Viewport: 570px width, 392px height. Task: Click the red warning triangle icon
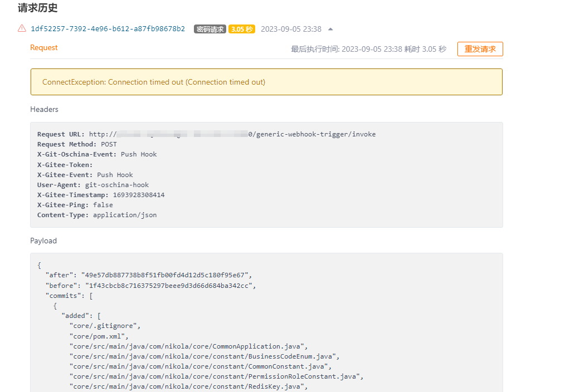point(22,28)
